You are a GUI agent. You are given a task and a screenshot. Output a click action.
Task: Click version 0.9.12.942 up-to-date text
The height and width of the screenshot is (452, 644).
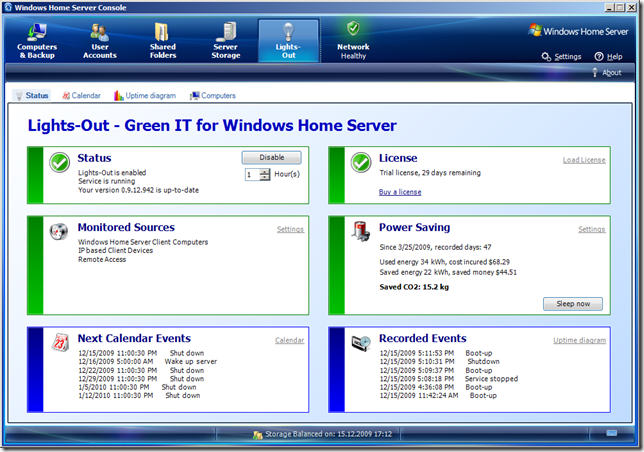138,190
